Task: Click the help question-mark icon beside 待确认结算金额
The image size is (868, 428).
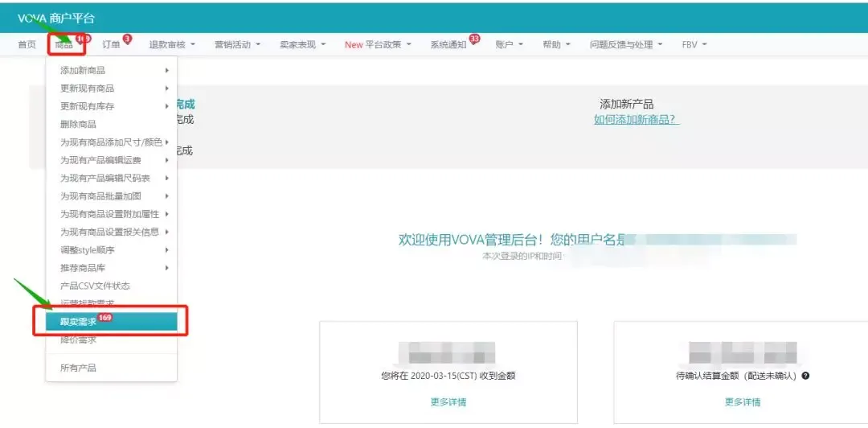Action: point(805,376)
